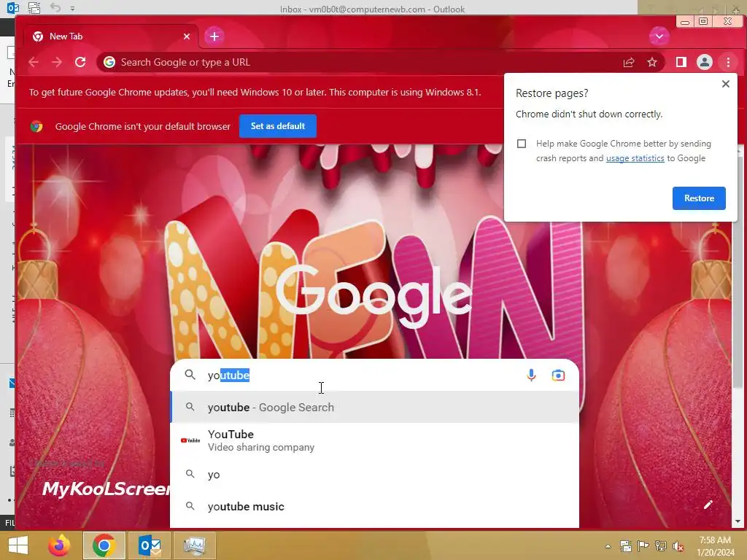
Task: Select youtube - Google Search suggestion
Action: [x=374, y=407]
